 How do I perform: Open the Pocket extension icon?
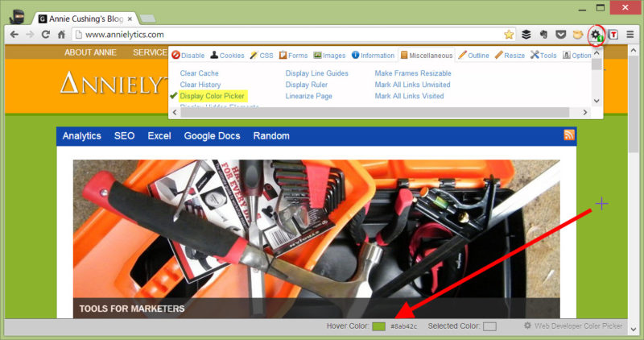559,35
